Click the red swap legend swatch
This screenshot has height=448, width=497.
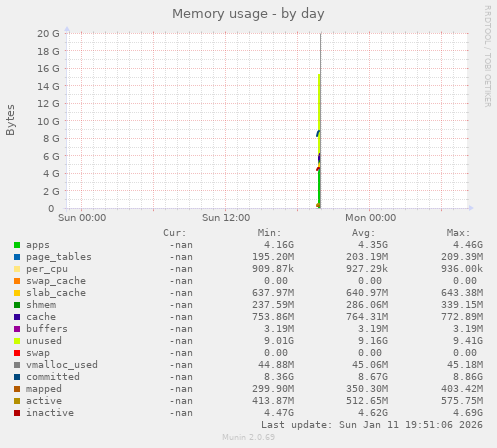[17, 353]
